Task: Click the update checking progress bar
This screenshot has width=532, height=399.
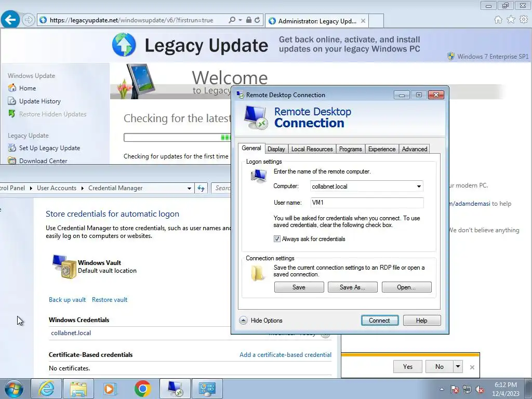Action: pyautogui.click(x=178, y=137)
